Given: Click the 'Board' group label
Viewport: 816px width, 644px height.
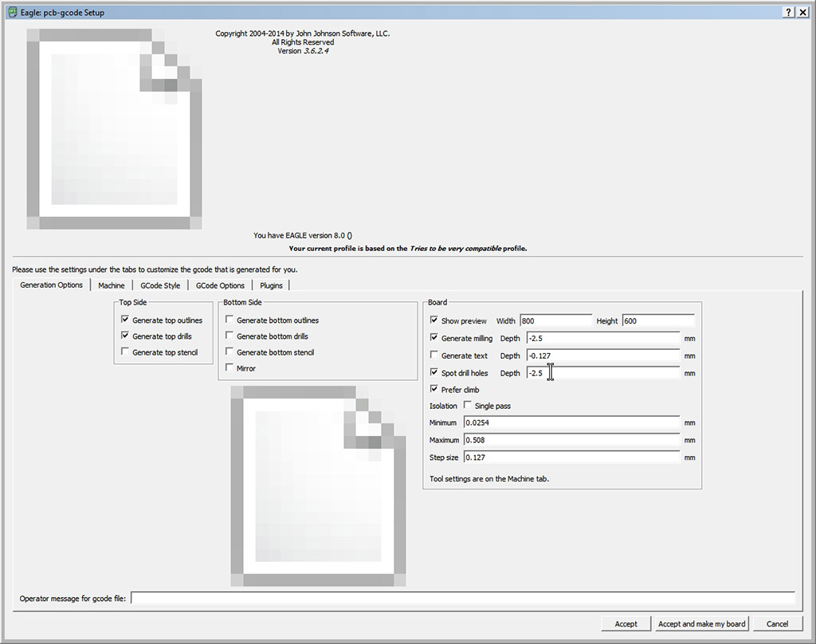Looking at the screenshot, I should pyautogui.click(x=437, y=302).
